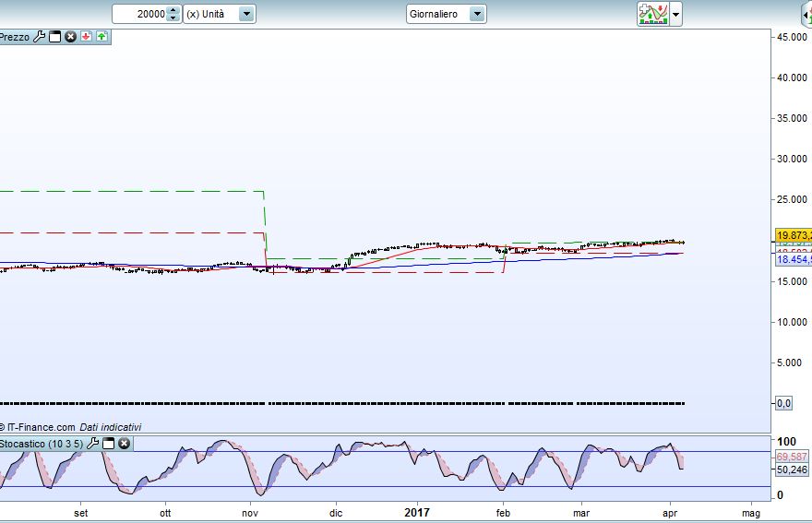
Task: Click the feb month axis label
Action: point(503,513)
